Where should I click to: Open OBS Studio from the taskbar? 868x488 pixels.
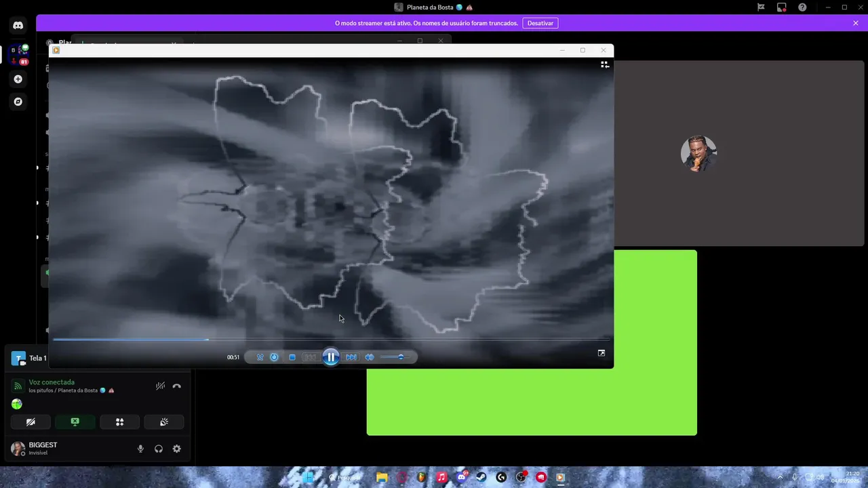(521, 477)
